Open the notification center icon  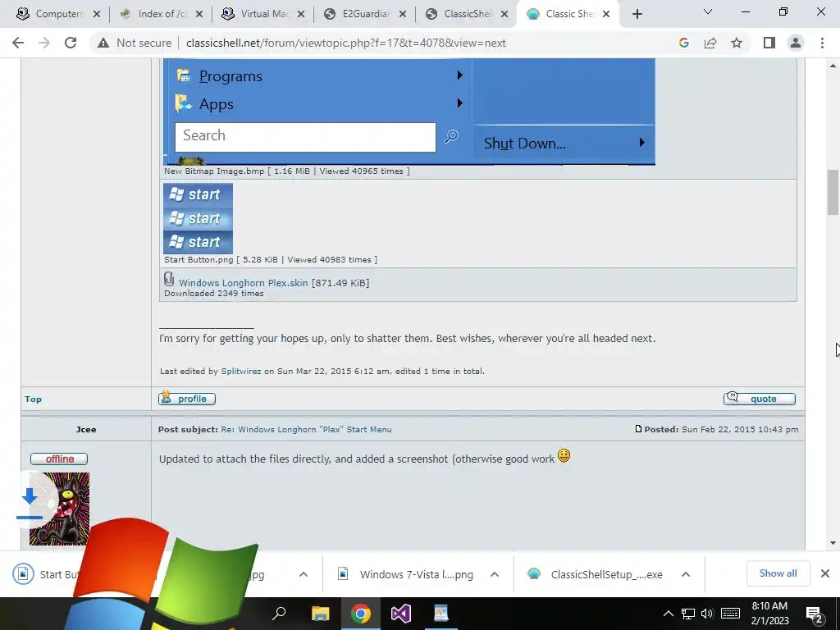(x=815, y=614)
